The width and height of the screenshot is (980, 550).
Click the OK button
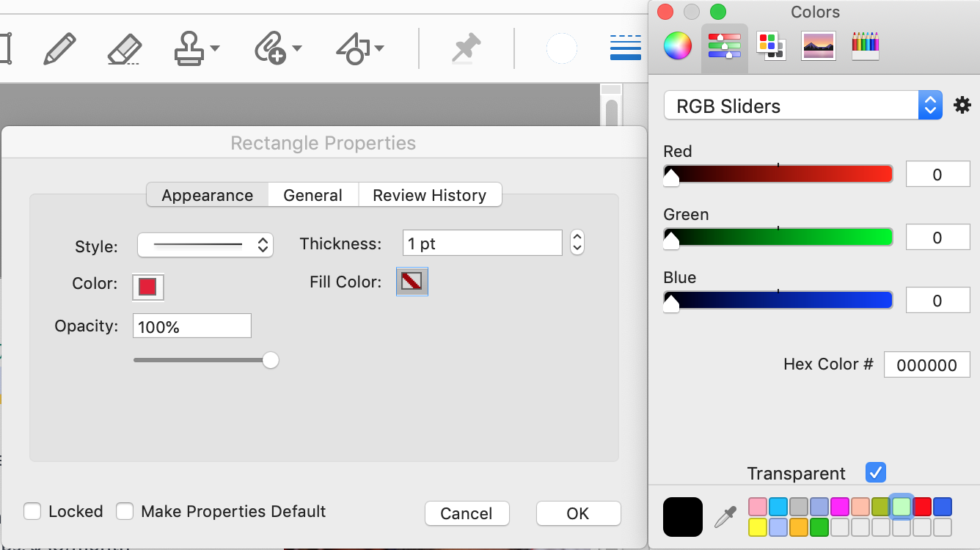578,513
